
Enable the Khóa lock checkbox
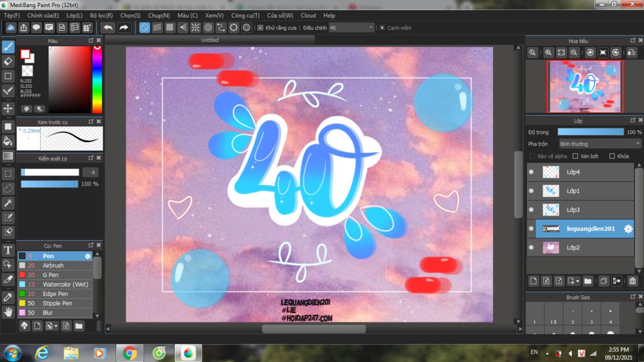(x=612, y=156)
